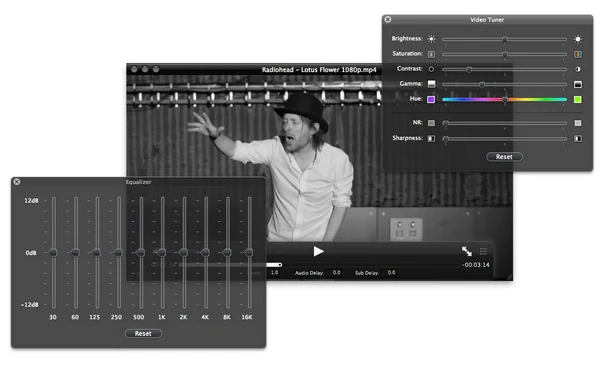Close the Video Tuner panel
Image resolution: width=600 pixels, height=371 pixels.
[388, 20]
